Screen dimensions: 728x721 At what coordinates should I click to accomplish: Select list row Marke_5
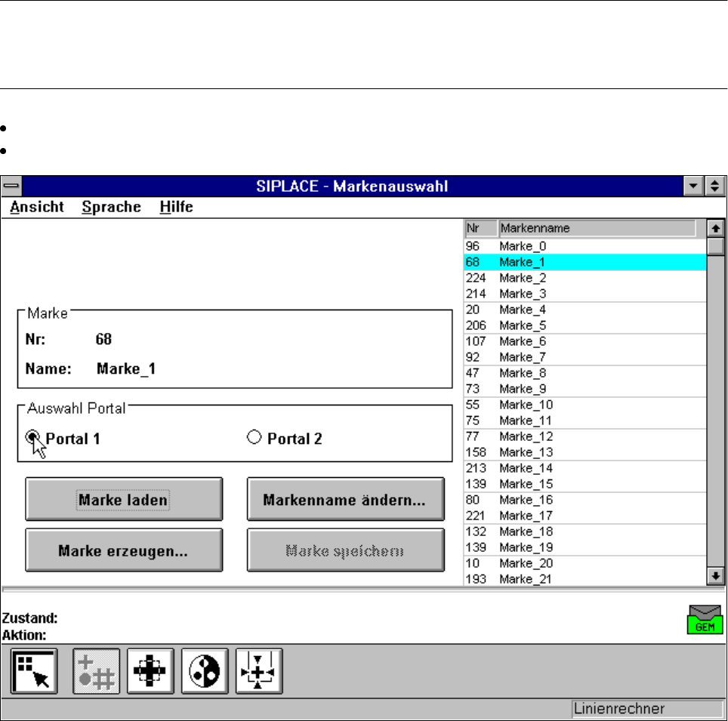coord(585,325)
